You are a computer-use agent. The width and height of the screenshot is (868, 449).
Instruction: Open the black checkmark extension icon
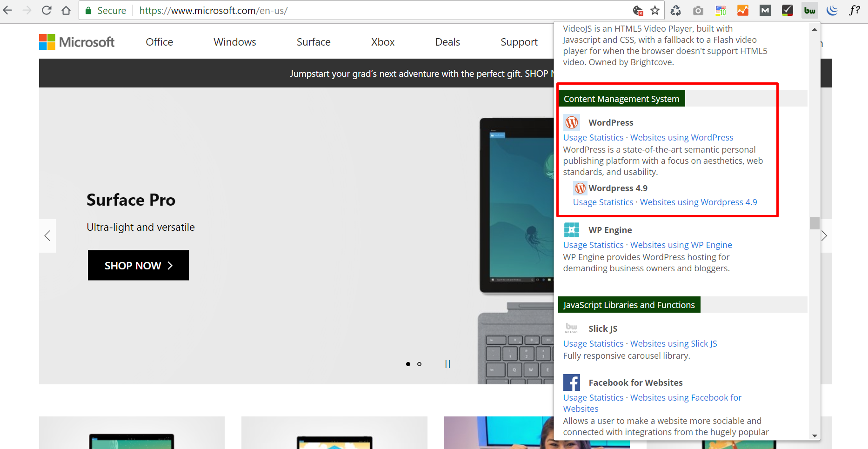(x=788, y=10)
